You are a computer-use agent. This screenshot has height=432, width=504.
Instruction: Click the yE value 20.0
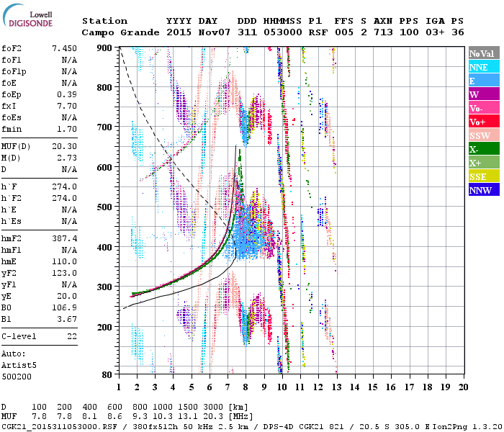[x=67, y=297]
